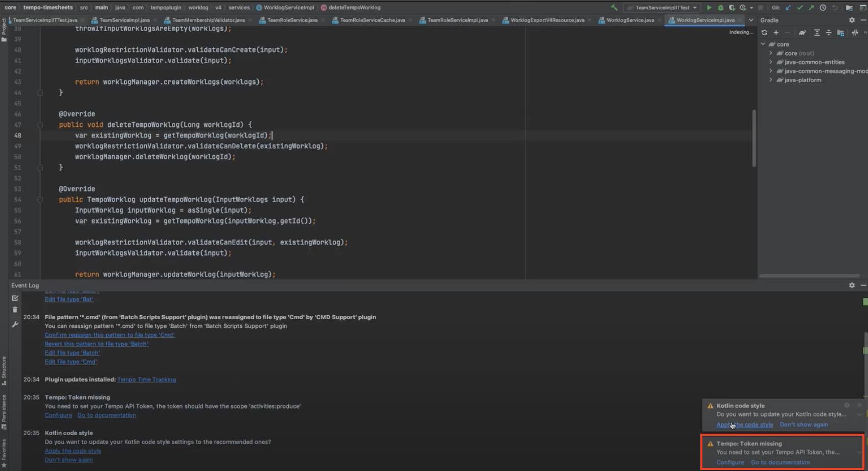
Task: Run the TeamServiceImplITTest configuration
Action: (709, 8)
